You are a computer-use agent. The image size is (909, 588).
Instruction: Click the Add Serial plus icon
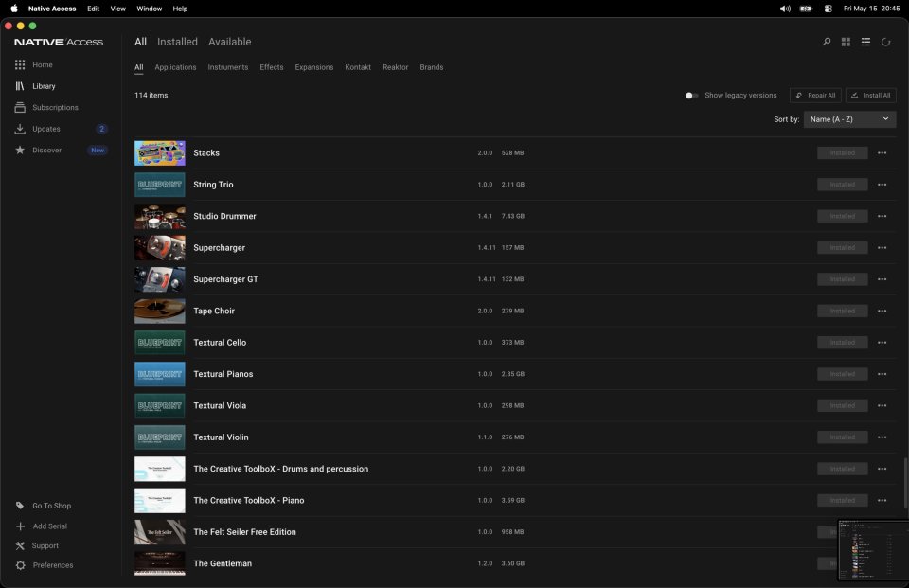[20, 526]
